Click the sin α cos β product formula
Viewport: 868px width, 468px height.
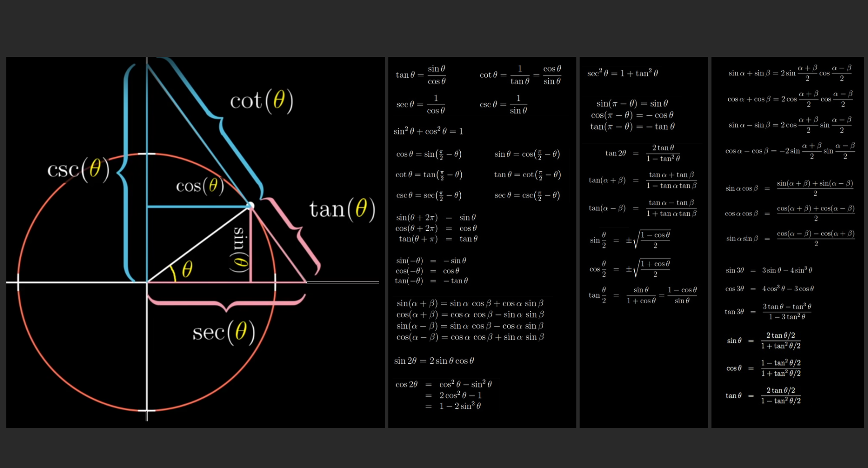click(789, 188)
